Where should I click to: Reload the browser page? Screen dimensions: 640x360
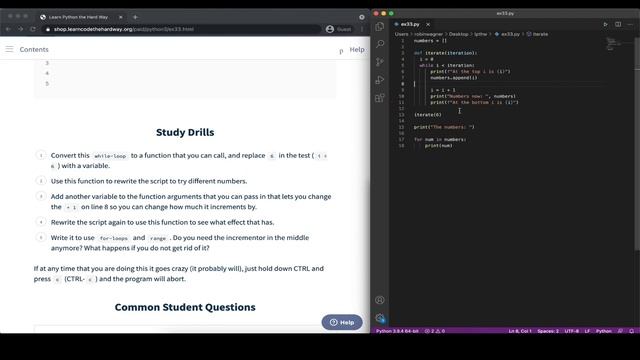(x=33, y=29)
